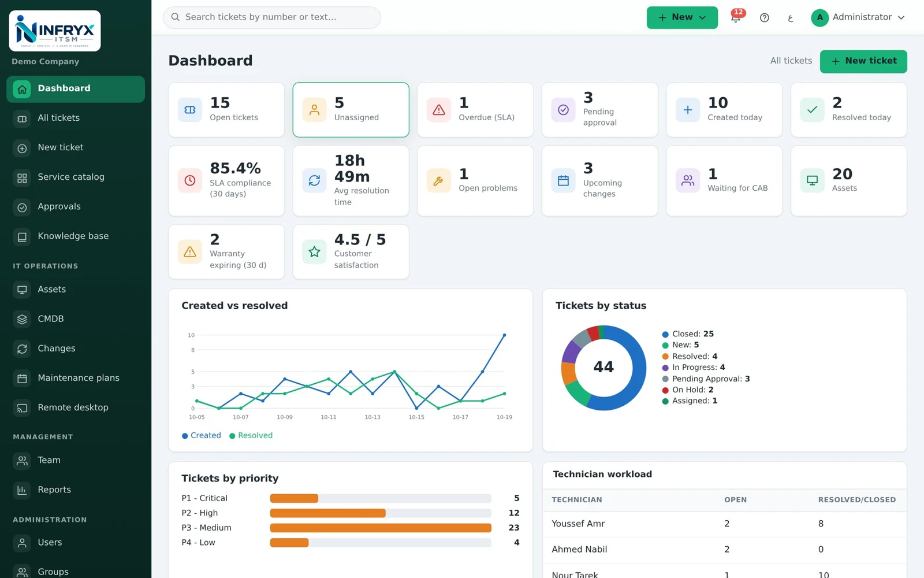Click the green New ticket button

pyautogui.click(x=863, y=61)
